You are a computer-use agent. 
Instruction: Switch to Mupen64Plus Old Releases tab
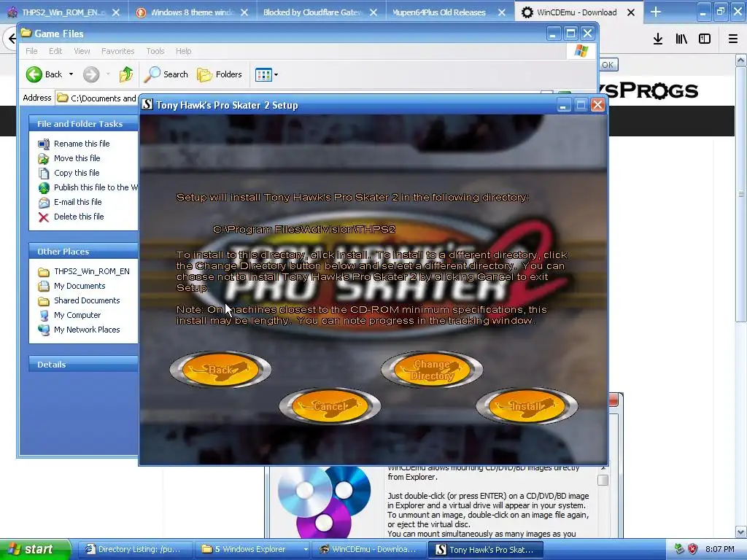click(x=448, y=12)
